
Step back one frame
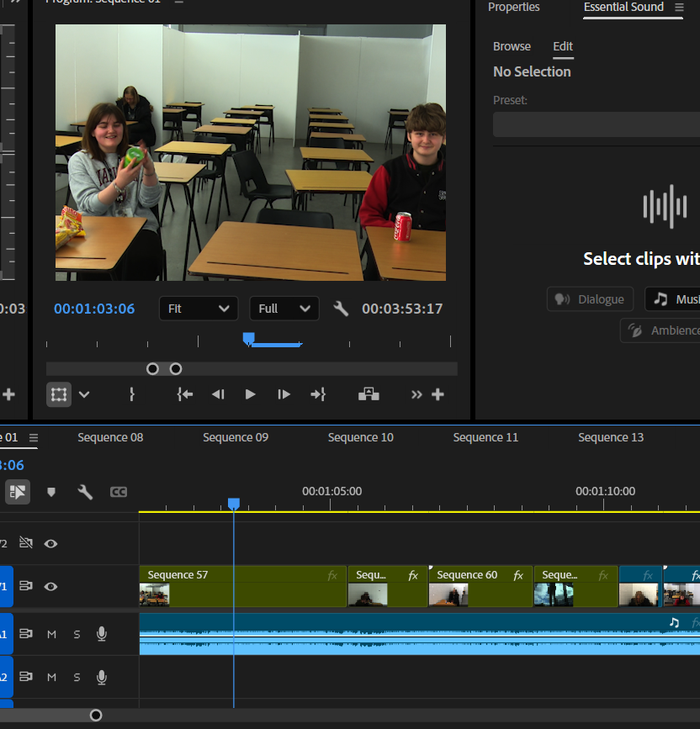218,394
